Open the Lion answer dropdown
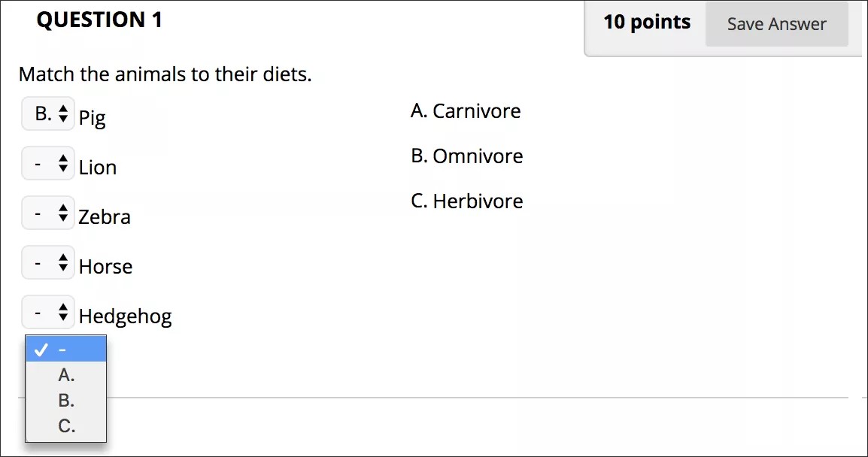 point(48,164)
